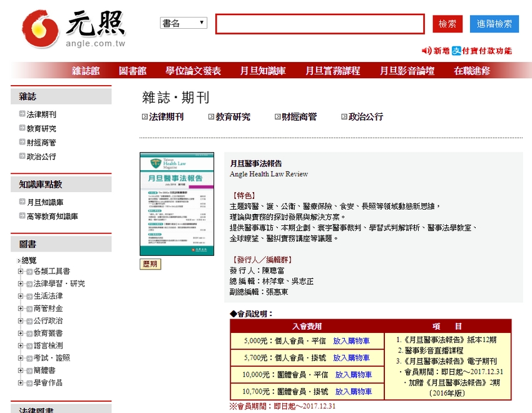
Task: Expand the 簡體書 tree node
Action: pos(21,370)
